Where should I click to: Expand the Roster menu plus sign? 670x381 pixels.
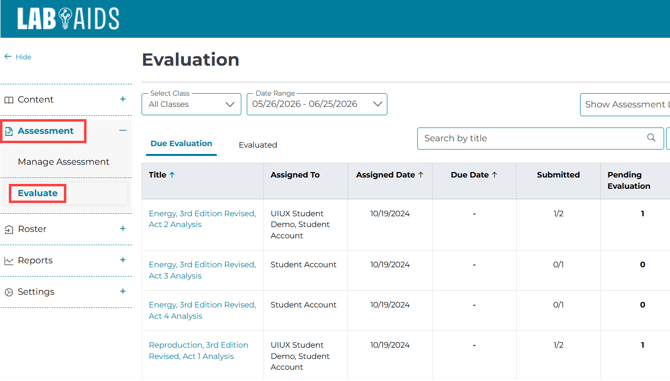(x=123, y=229)
